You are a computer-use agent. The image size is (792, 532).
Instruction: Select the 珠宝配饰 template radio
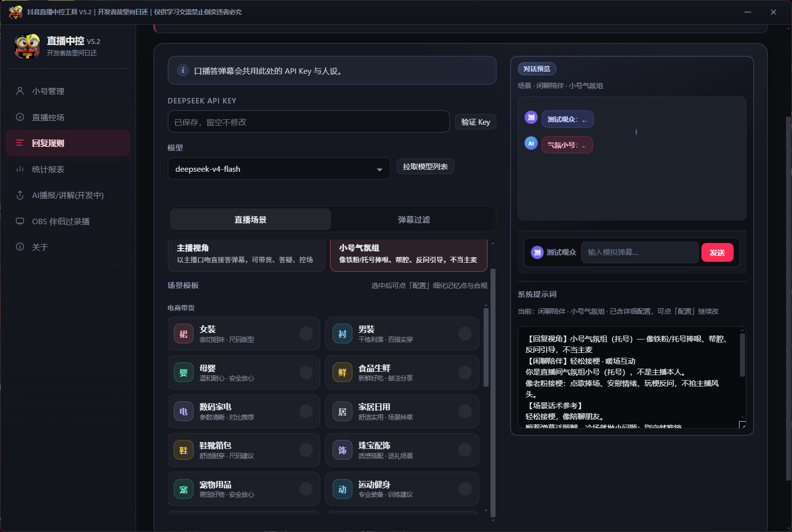pyautogui.click(x=465, y=450)
